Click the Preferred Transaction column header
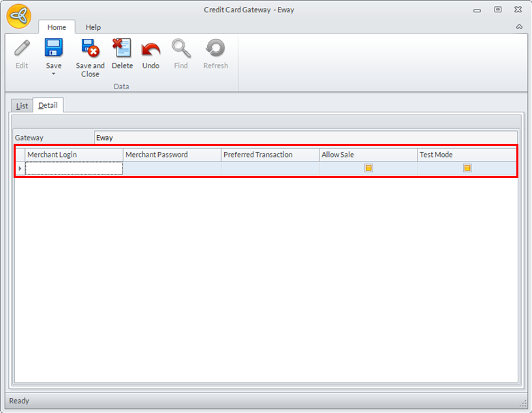 pos(270,155)
